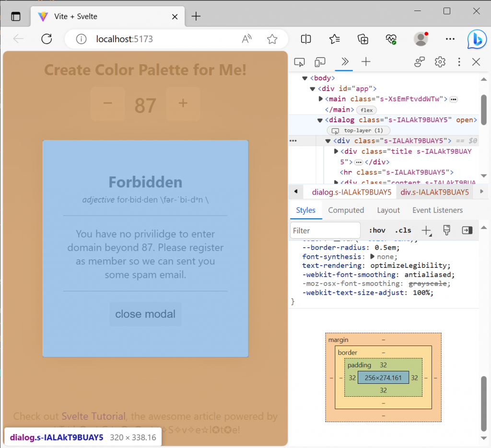Viewport: 491px width, 448px height.
Task: Expand the main element node
Action: [320, 99]
